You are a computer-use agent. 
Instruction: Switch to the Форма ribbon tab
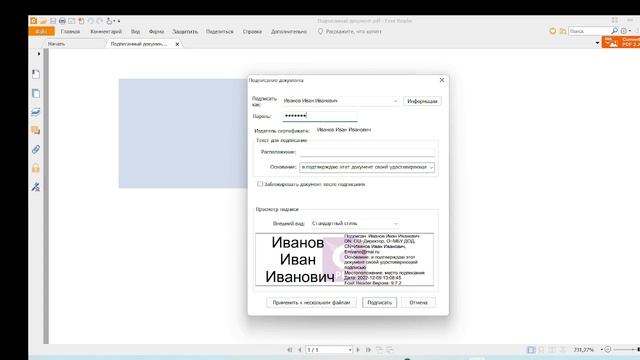coord(156,31)
